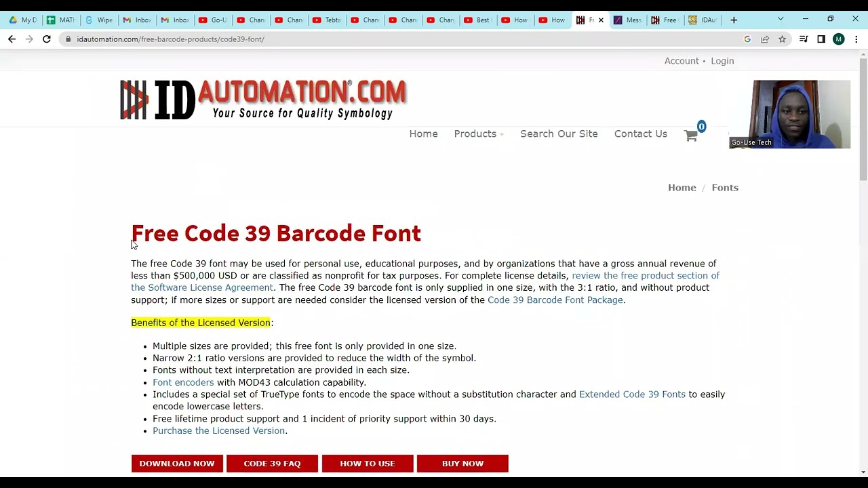Viewport: 868px width, 488px height.
Task: Click the page vertical scrollbar thumb
Action: pos(863,120)
